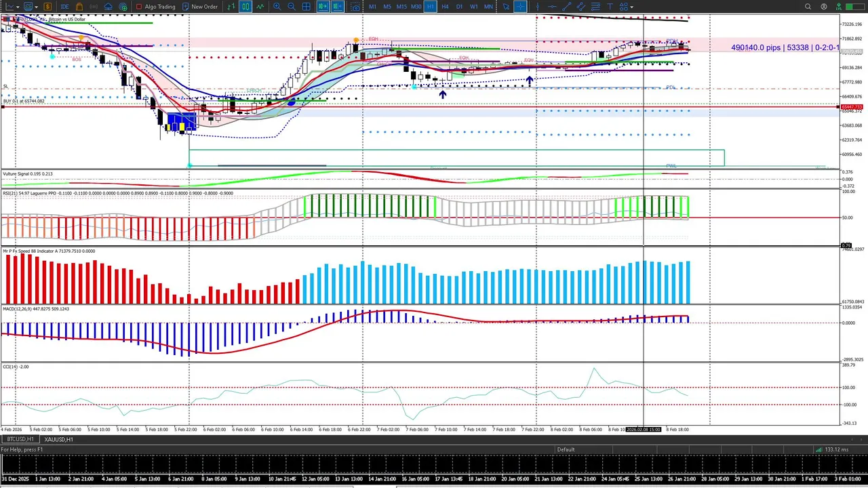Select the MN monthly timeframe

point(488,7)
